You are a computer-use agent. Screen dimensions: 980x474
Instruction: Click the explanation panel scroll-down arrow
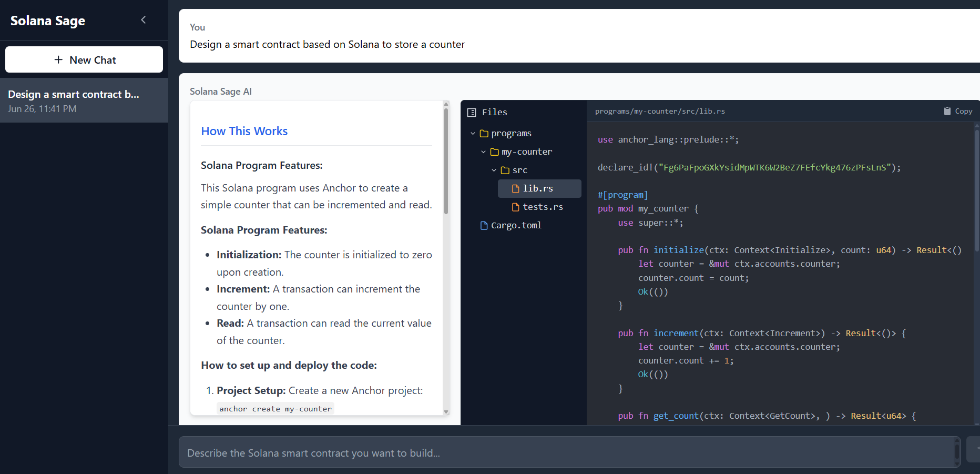tap(446, 412)
